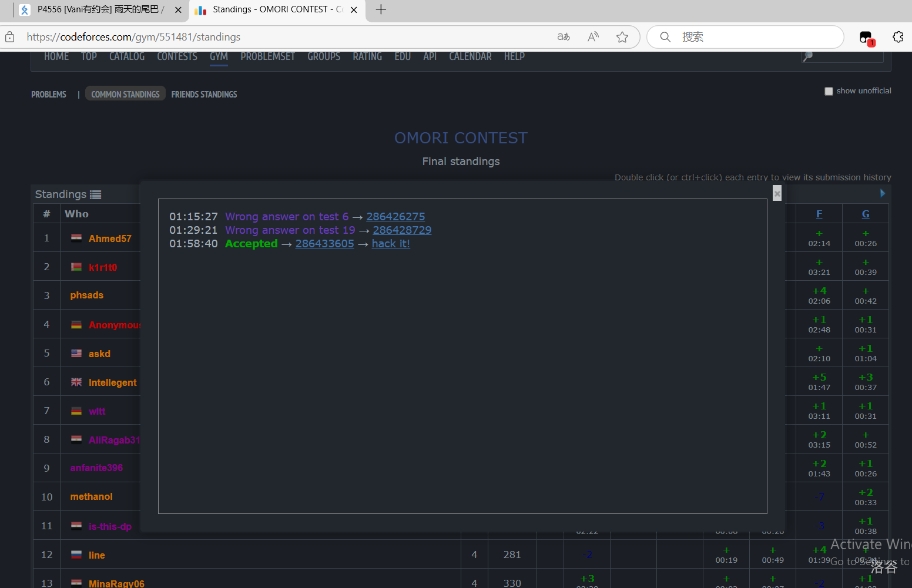Screen dimensions: 912x588
Task: Click the favorites star icon in address bar
Action: pos(622,37)
